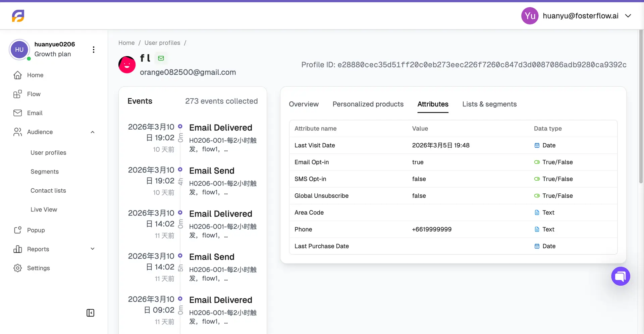Expand the Reports submenu chevron
This screenshot has width=644, height=334.
(x=93, y=249)
